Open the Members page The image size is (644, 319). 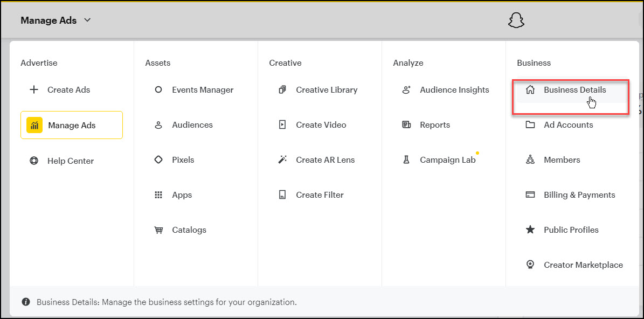(x=562, y=159)
